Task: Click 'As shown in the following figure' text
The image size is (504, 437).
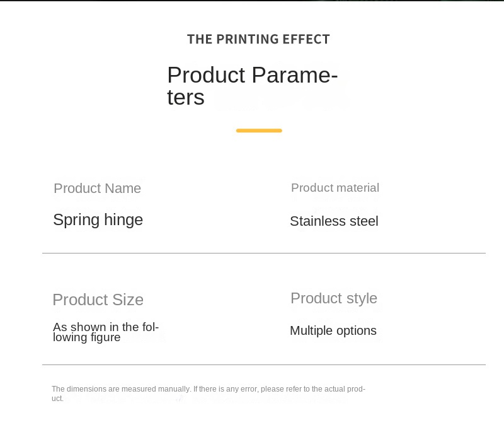Action: (106, 332)
